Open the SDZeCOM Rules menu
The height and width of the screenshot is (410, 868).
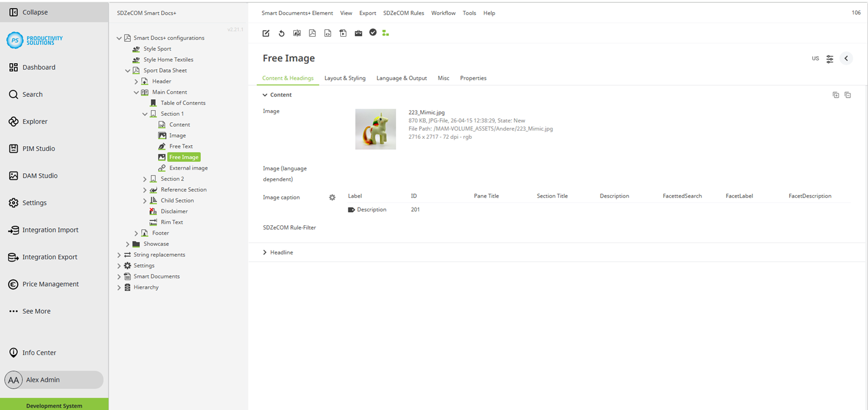tap(404, 13)
